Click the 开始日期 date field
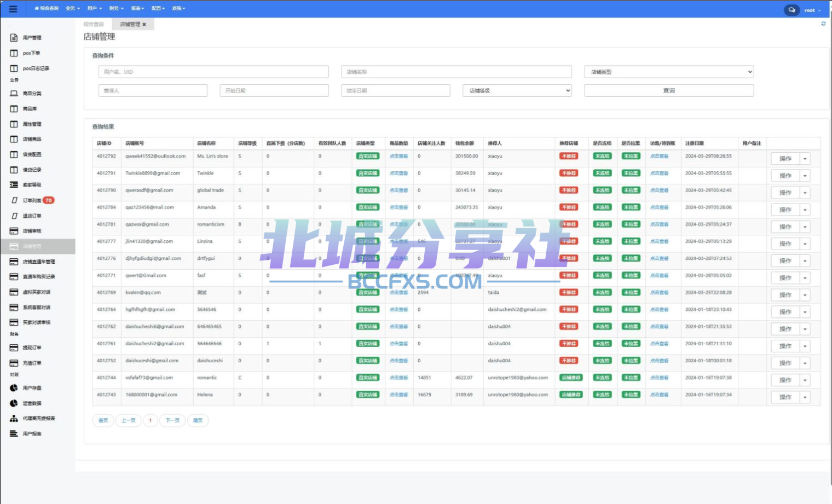 pyautogui.click(x=274, y=90)
